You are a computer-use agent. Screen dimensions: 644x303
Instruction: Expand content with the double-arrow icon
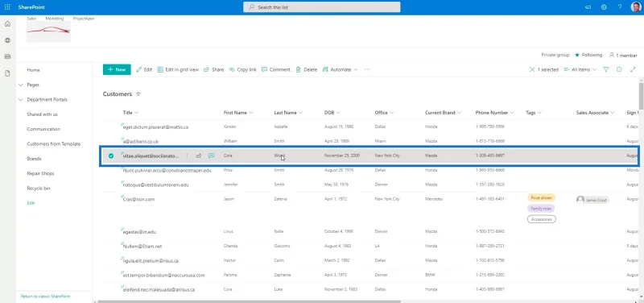point(633,69)
